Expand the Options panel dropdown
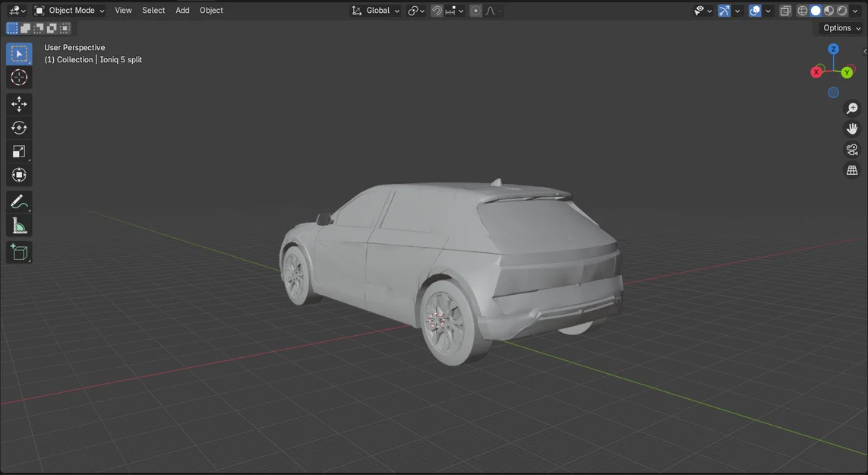868x475 pixels. [x=838, y=27]
